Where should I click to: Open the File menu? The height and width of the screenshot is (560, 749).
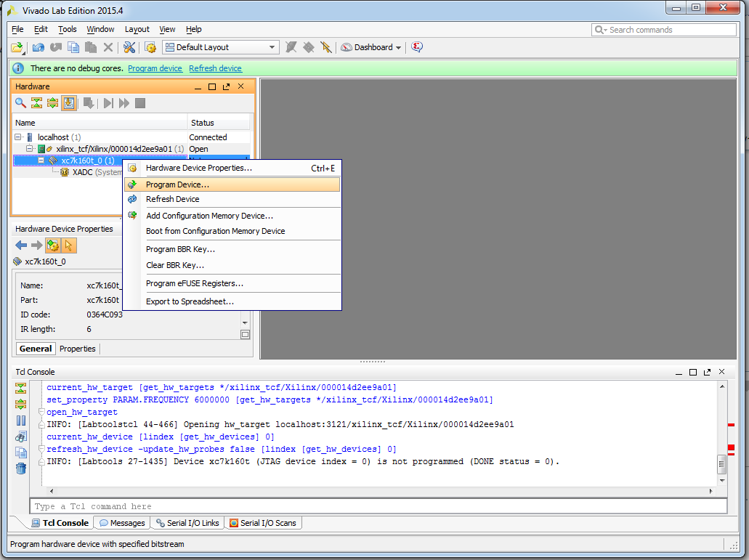pyautogui.click(x=17, y=29)
